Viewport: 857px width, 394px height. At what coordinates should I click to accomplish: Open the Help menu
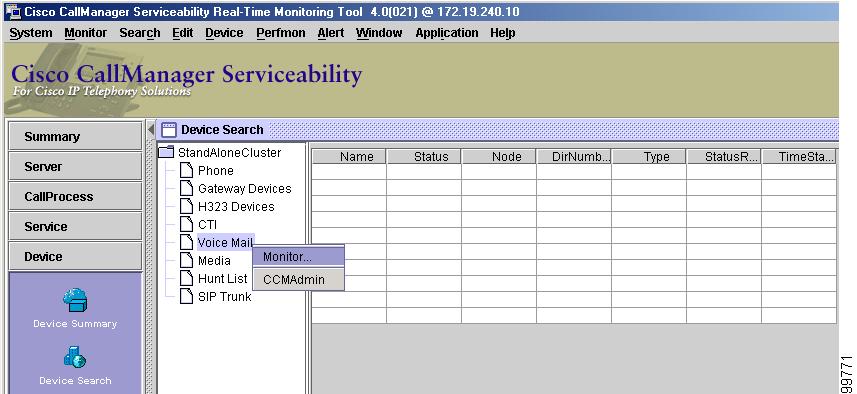(502, 33)
